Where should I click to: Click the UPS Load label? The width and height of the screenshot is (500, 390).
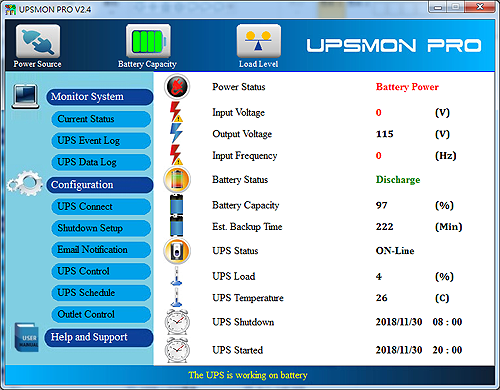point(234,276)
